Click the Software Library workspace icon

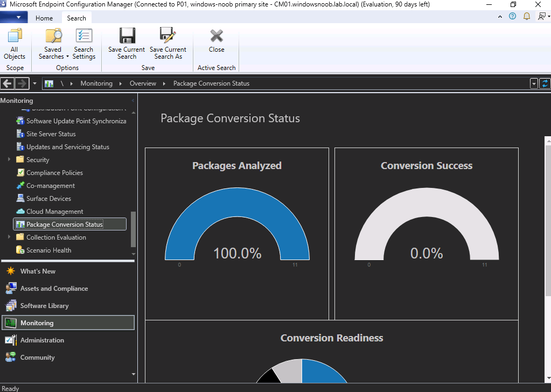(x=11, y=306)
